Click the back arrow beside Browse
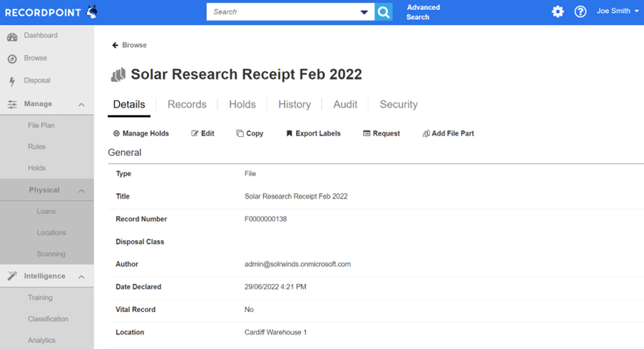Viewport: 644px width, 349px height. [x=116, y=45]
